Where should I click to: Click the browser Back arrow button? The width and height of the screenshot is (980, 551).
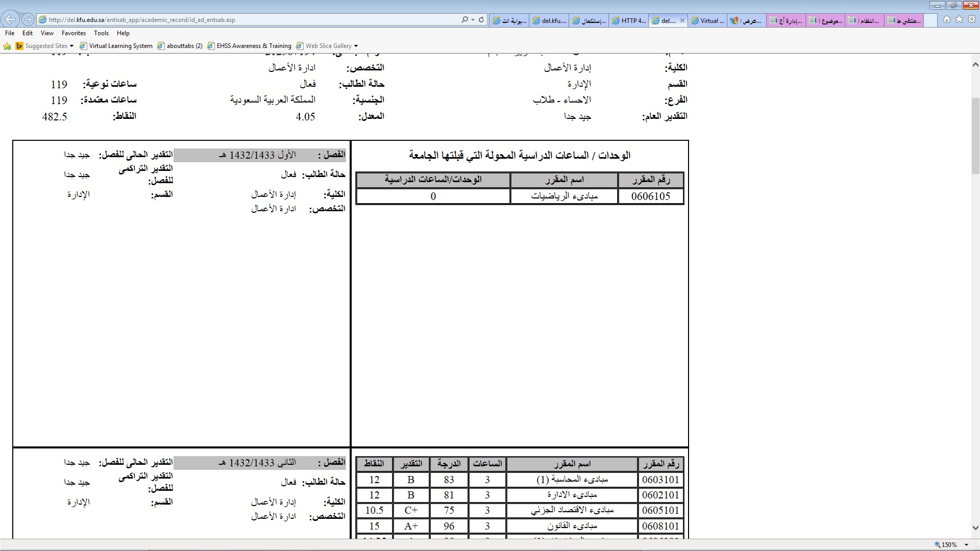coord(10,19)
